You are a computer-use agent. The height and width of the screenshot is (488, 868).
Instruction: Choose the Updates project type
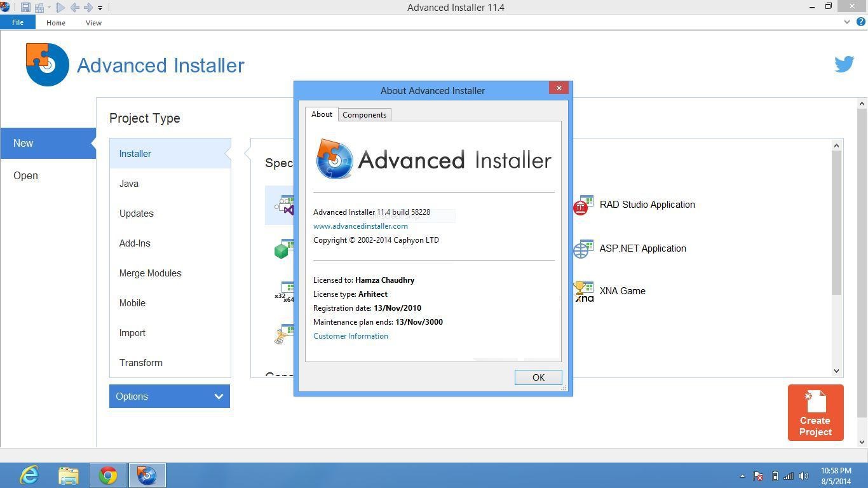click(170, 213)
